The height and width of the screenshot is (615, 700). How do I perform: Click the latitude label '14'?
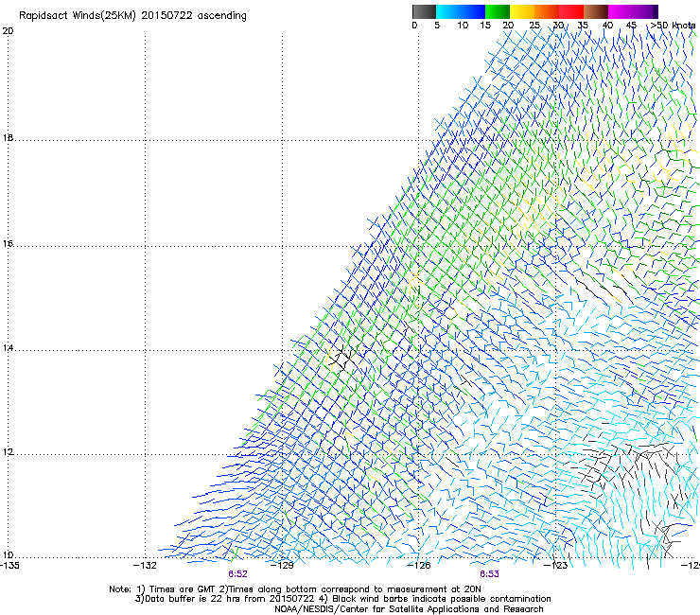pyautogui.click(x=8, y=348)
